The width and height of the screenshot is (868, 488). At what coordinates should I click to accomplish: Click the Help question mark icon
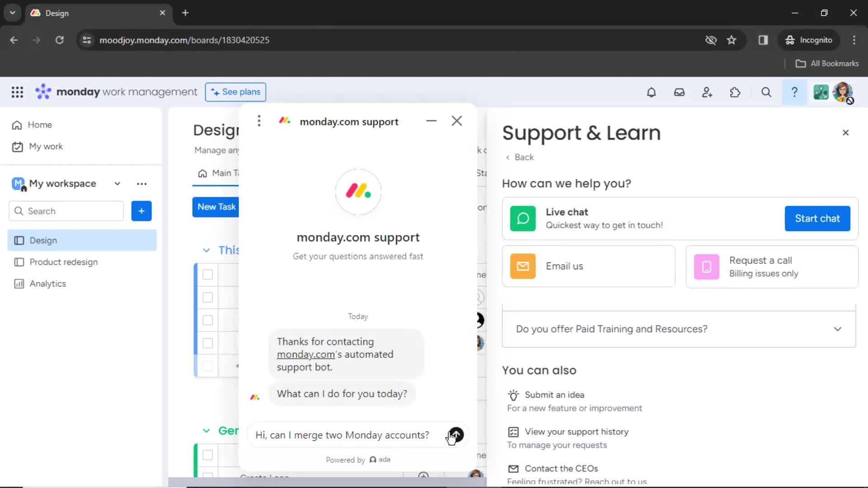794,92
